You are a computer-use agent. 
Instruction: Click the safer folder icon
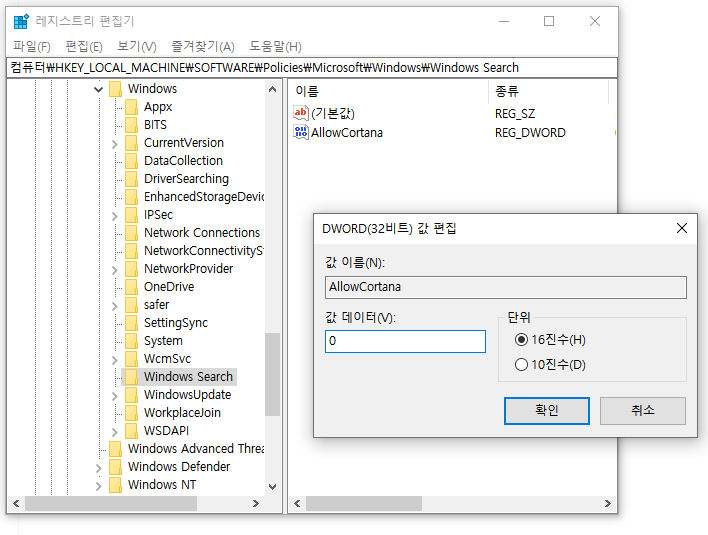click(131, 305)
